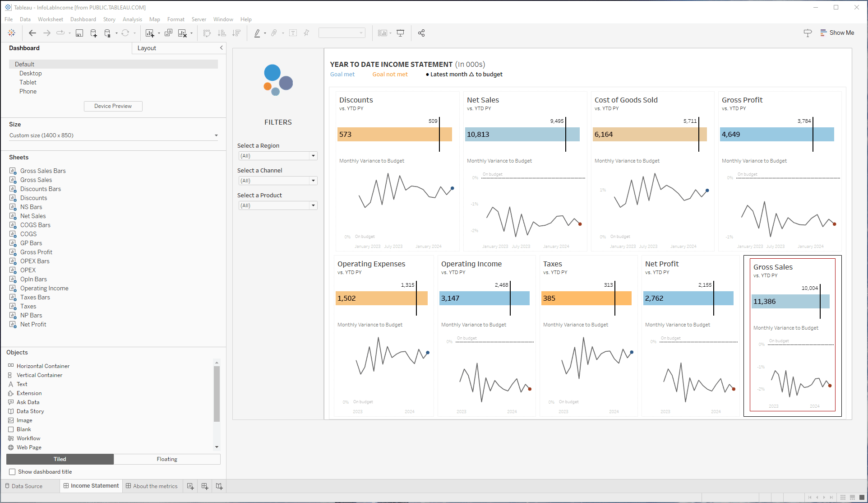Click the Save icon in toolbar

(x=79, y=33)
